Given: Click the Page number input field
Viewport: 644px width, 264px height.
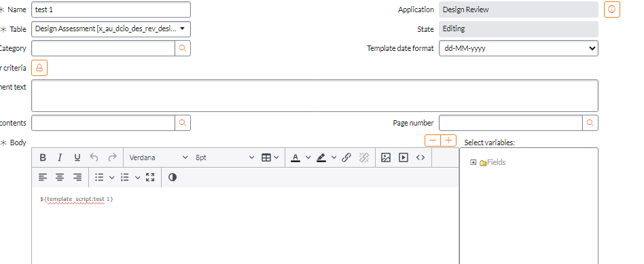Looking at the screenshot, I should [x=511, y=123].
